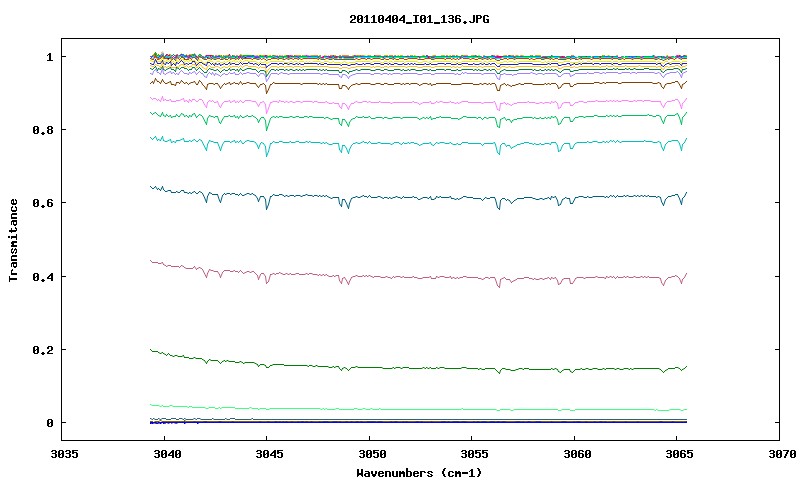Click the x-axis tick label 3040
The height and width of the screenshot is (480, 800).
[167, 454]
